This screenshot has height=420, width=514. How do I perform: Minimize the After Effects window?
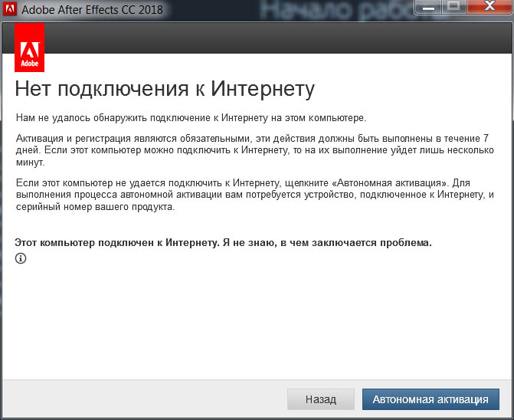pyautogui.click(x=428, y=6)
